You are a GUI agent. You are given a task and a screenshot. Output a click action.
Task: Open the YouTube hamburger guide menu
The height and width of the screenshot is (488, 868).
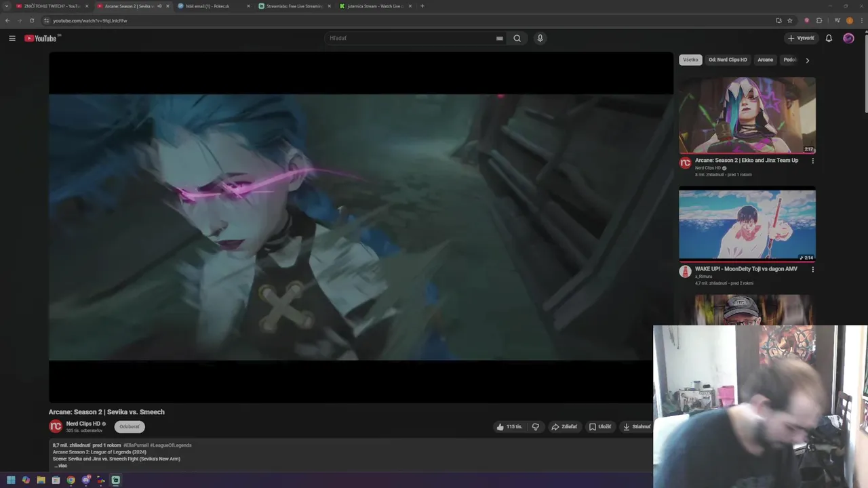12,38
